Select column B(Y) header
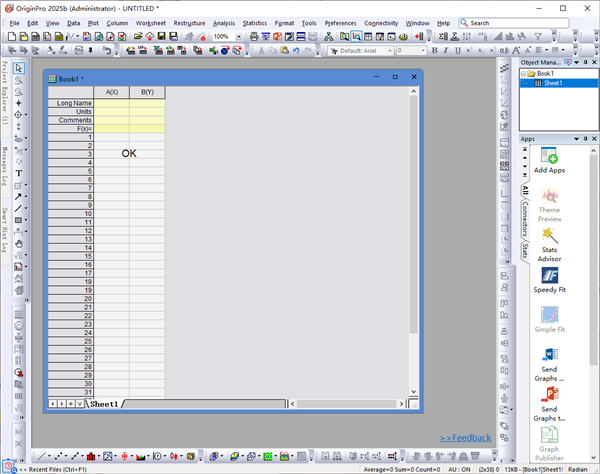This screenshot has height=474, width=600. pyautogui.click(x=147, y=92)
